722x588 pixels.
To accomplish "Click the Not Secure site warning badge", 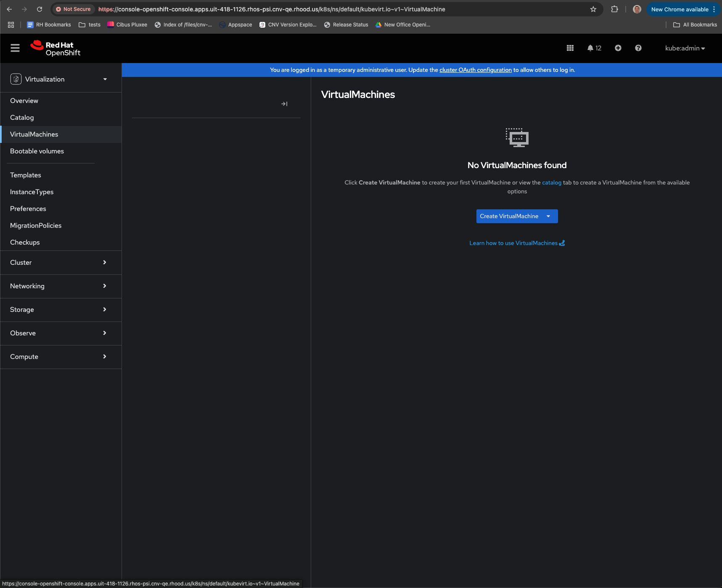I will tap(73, 9).
